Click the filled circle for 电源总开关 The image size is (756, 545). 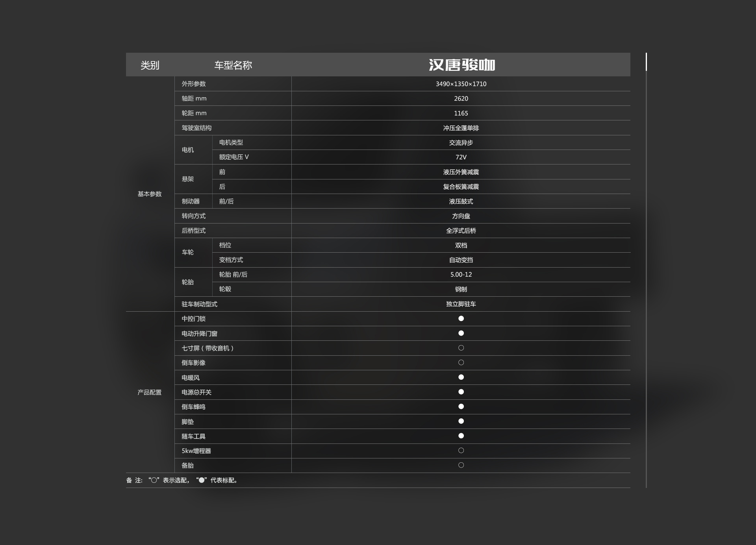[461, 392]
